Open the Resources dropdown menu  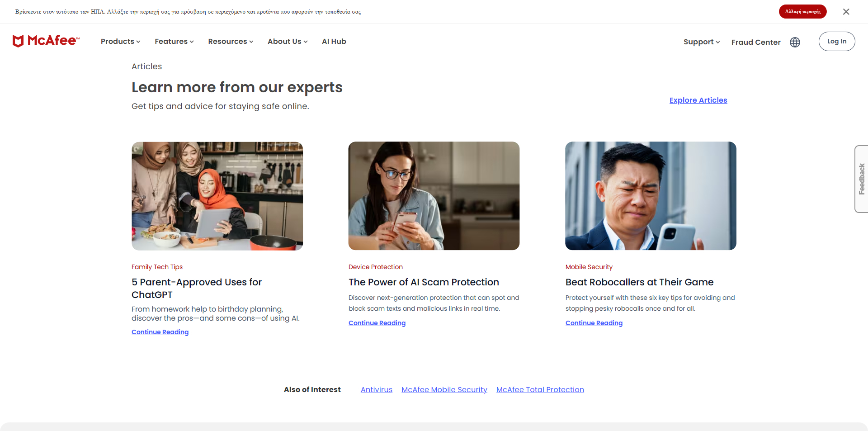(x=231, y=42)
